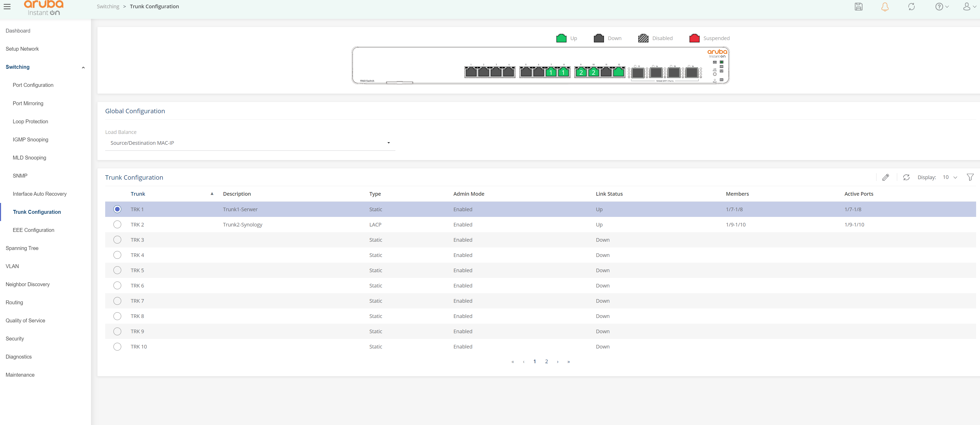
Task: Click green port 9 on switch diagram
Action: [x=581, y=72]
